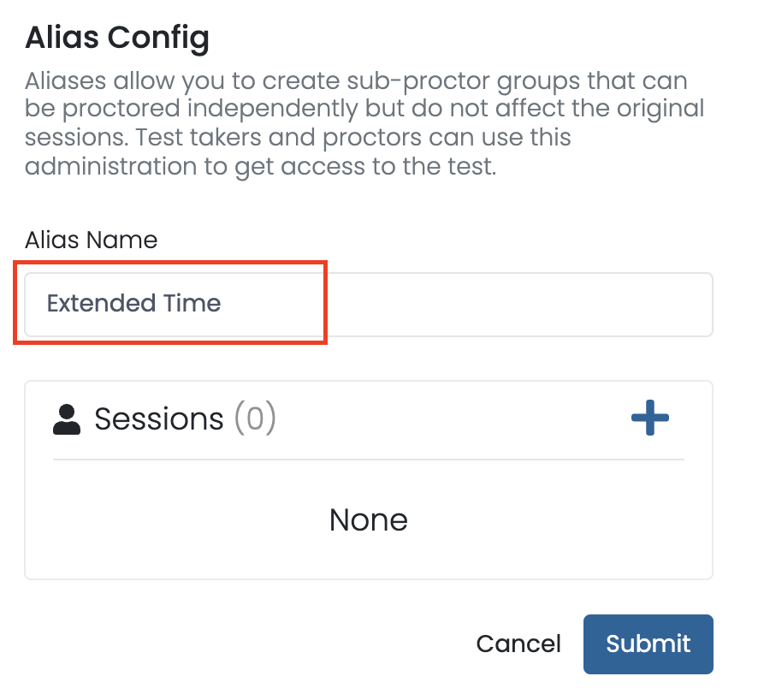Click the (0) session count
758x700 pixels.
[x=255, y=418]
